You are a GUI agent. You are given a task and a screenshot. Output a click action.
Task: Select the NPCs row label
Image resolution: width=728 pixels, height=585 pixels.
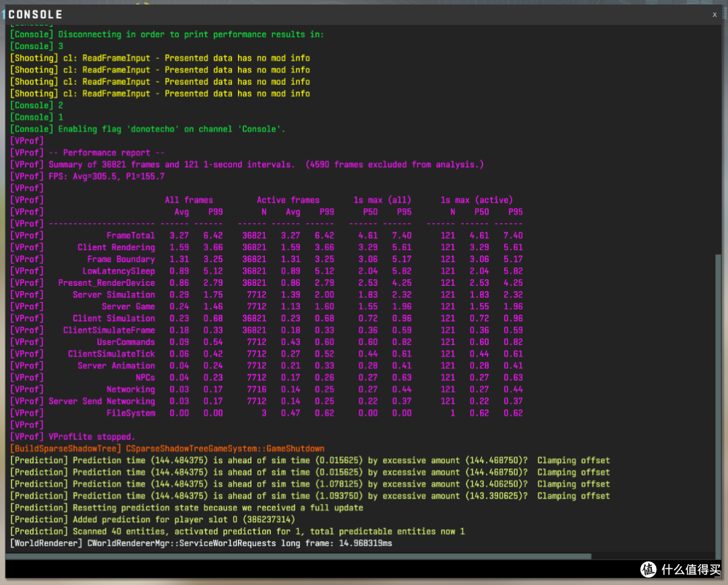[x=146, y=377]
